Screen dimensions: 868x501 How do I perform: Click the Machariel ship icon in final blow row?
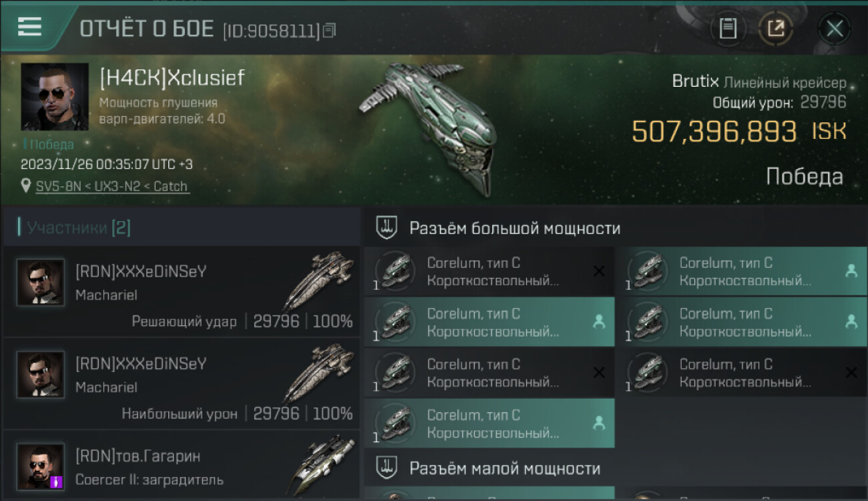point(319,280)
